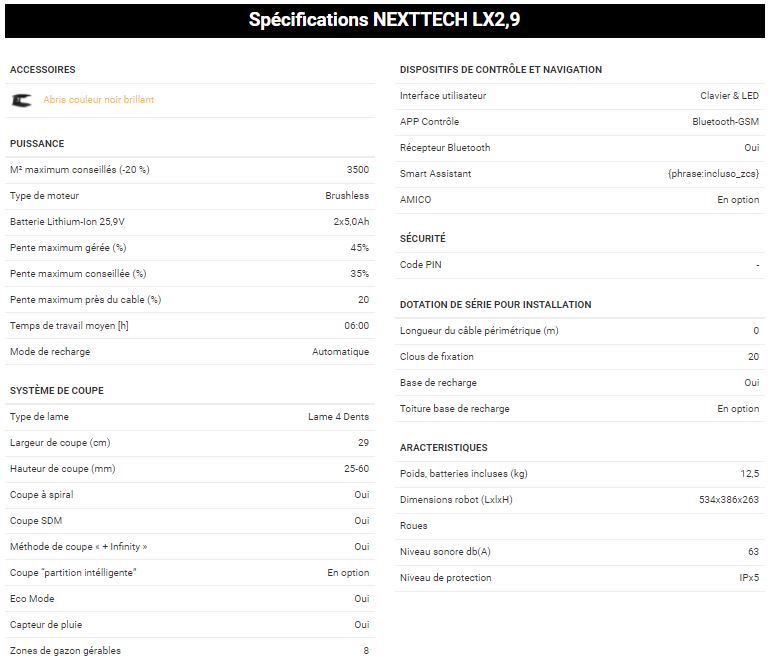Select the '06:00' work time value
The height and width of the screenshot is (659, 776).
[x=357, y=326]
